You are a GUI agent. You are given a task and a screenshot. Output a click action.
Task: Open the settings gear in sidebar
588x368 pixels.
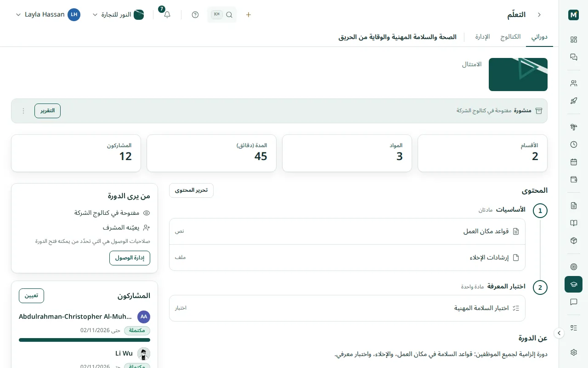coord(573,352)
